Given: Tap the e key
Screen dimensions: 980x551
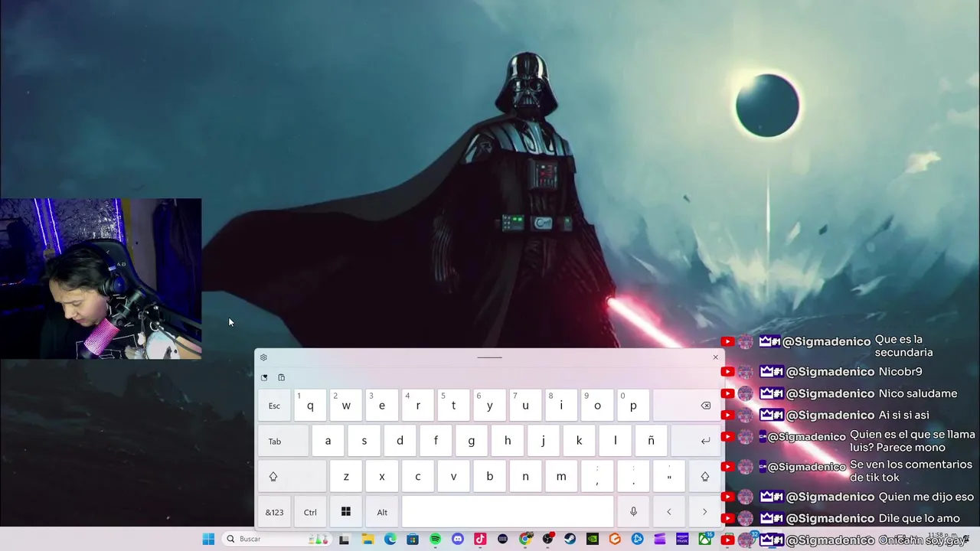Looking at the screenshot, I should tap(382, 406).
